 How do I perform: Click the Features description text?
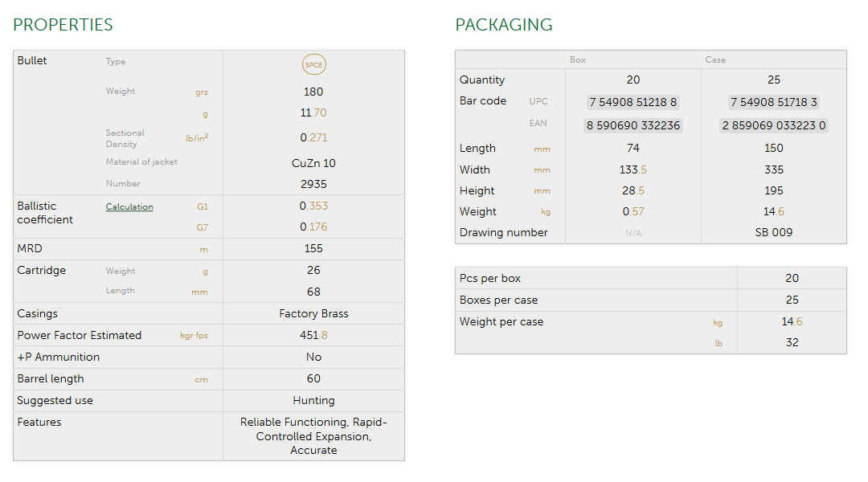pyautogui.click(x=313, y=436)
